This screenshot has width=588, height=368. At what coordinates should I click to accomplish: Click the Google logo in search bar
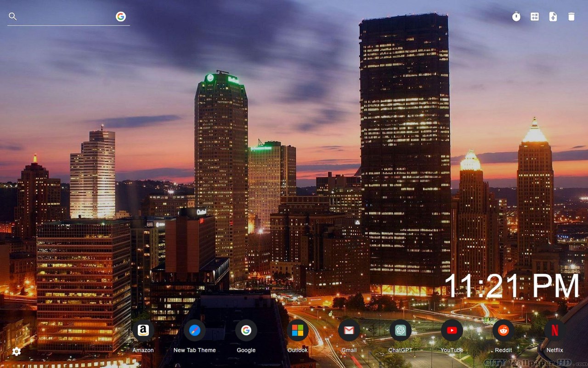point(121,17)
